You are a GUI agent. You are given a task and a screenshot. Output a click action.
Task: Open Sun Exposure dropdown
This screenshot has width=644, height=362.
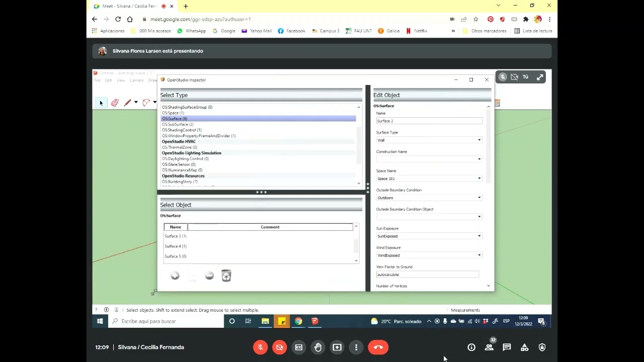click(x=429, y=236)
